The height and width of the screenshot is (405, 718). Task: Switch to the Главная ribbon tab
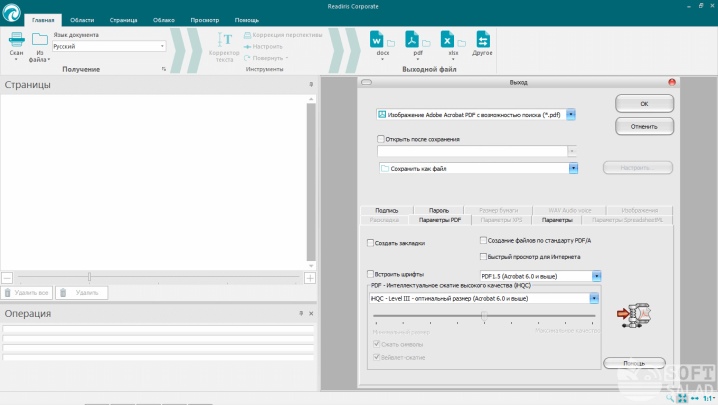[x=43, y=20]
